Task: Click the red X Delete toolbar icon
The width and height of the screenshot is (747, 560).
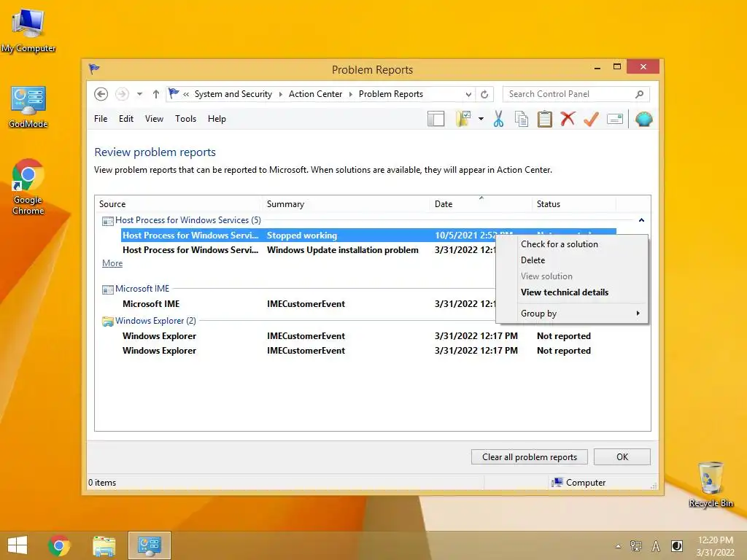Action: point(568,119)
